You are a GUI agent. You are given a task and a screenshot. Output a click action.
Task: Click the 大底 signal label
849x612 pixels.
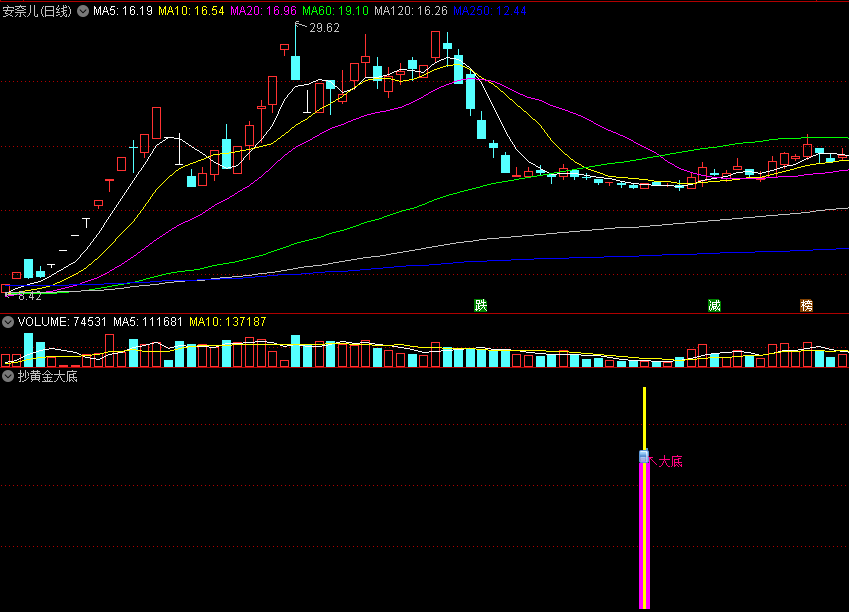click(670, 461)
